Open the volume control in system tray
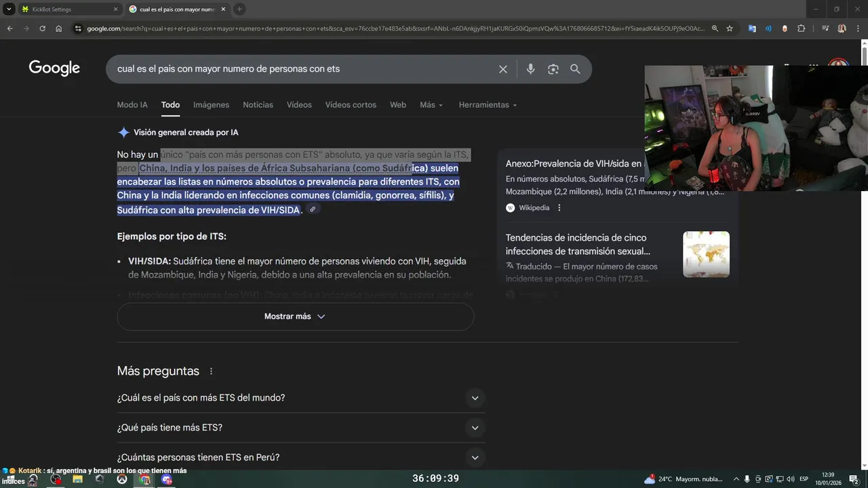The width and height of the screenshot is (868, 488). coord(791,479)
